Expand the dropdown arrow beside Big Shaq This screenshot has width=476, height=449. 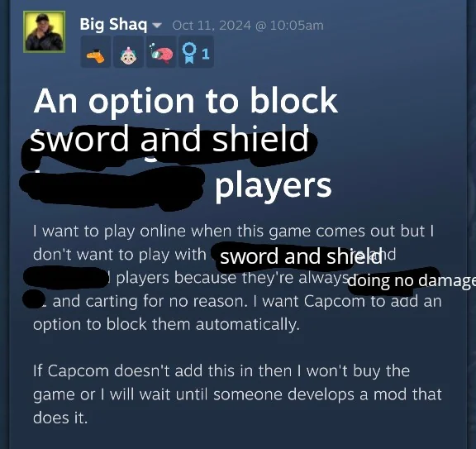pyautogui.click(x=157, y=25)
